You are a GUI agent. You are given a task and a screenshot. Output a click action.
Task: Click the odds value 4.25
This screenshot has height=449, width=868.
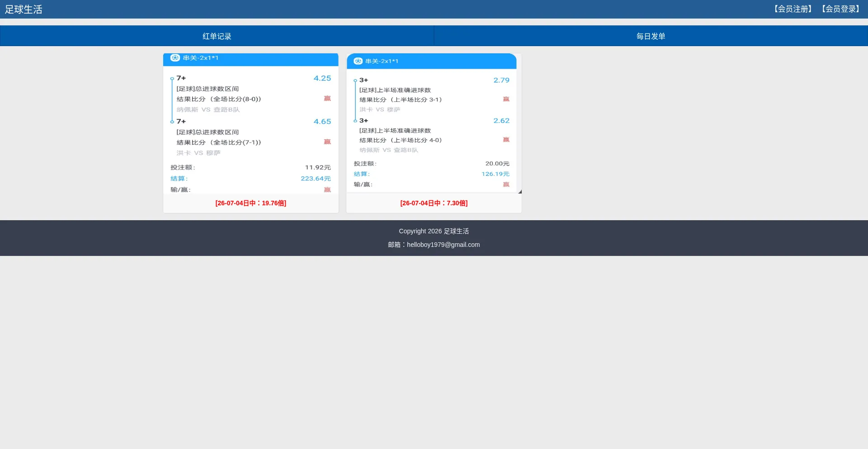(322, 78)
